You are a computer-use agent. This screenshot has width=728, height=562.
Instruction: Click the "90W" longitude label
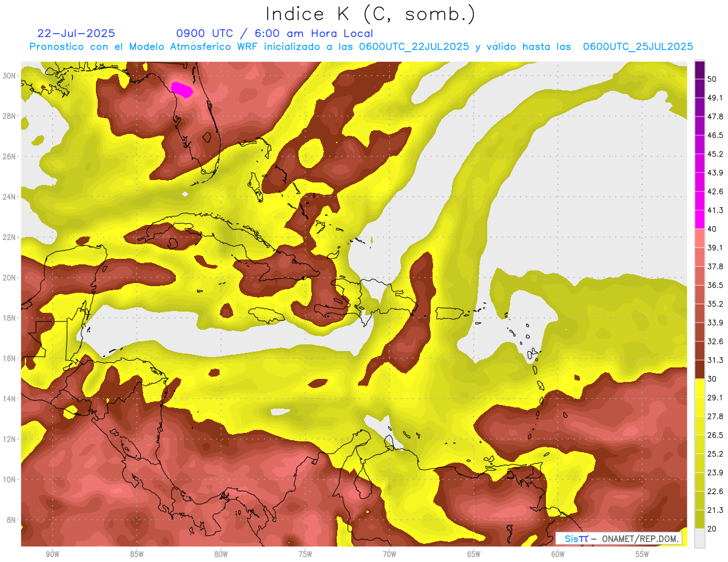pos(53,555)
